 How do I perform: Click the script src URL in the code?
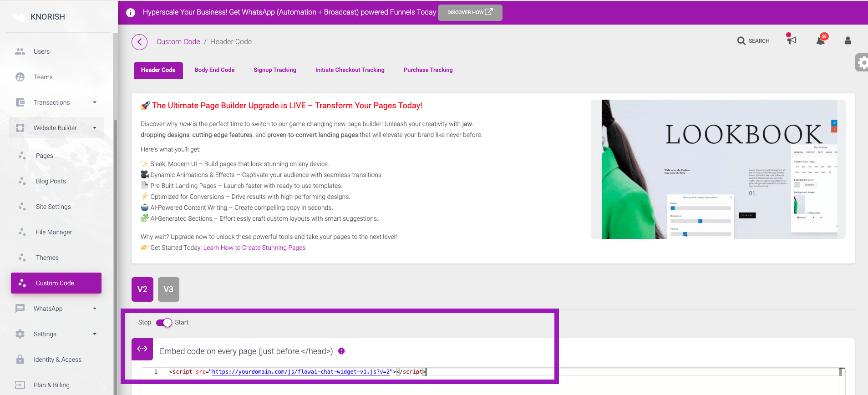click(x=301, y=372)
